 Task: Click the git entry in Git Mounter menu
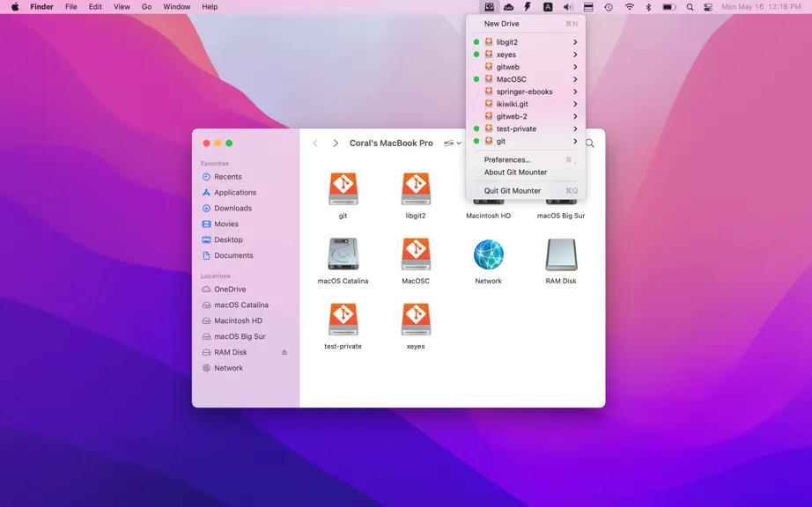coord(526,141)
